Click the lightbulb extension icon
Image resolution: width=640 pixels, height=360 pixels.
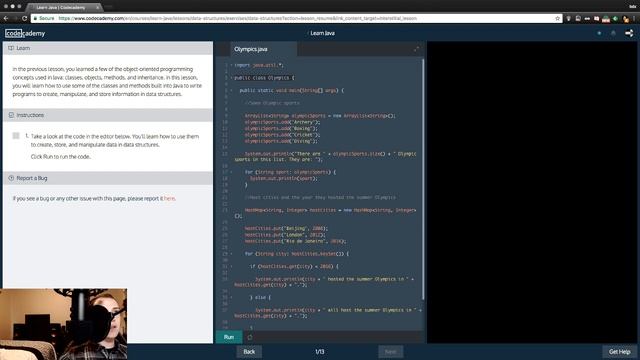(x=568, y=18)
